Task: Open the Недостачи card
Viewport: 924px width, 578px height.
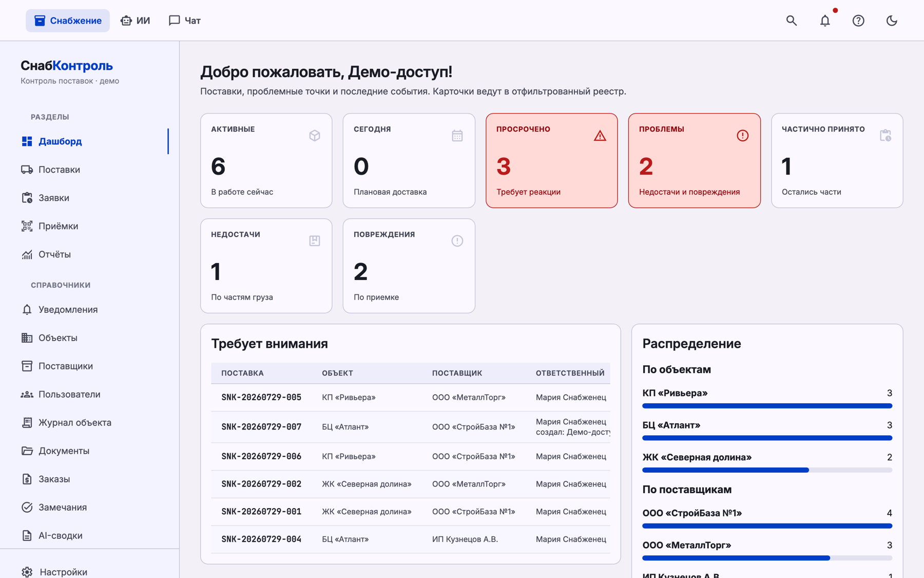Action: (266, 266)
